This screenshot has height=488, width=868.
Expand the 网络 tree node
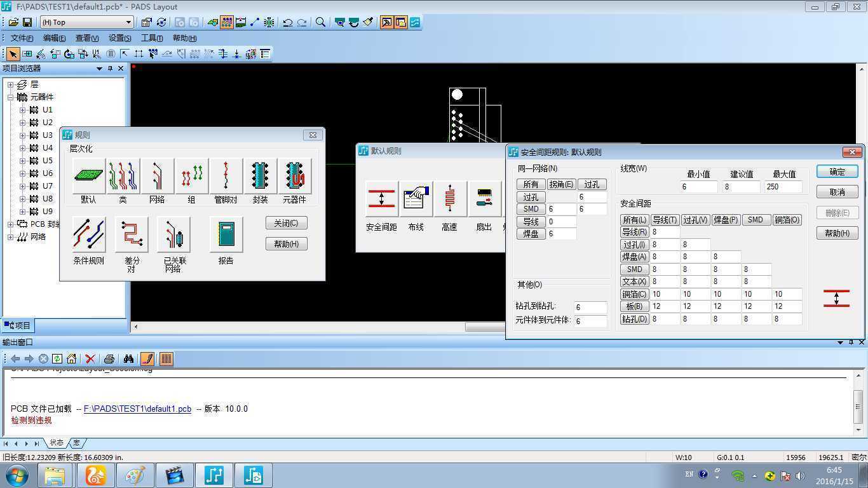[x=11, y=237]
